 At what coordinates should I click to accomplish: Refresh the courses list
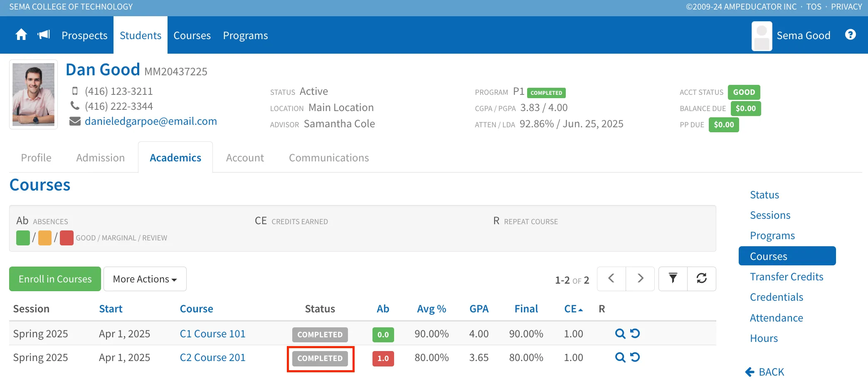[702, 279]
